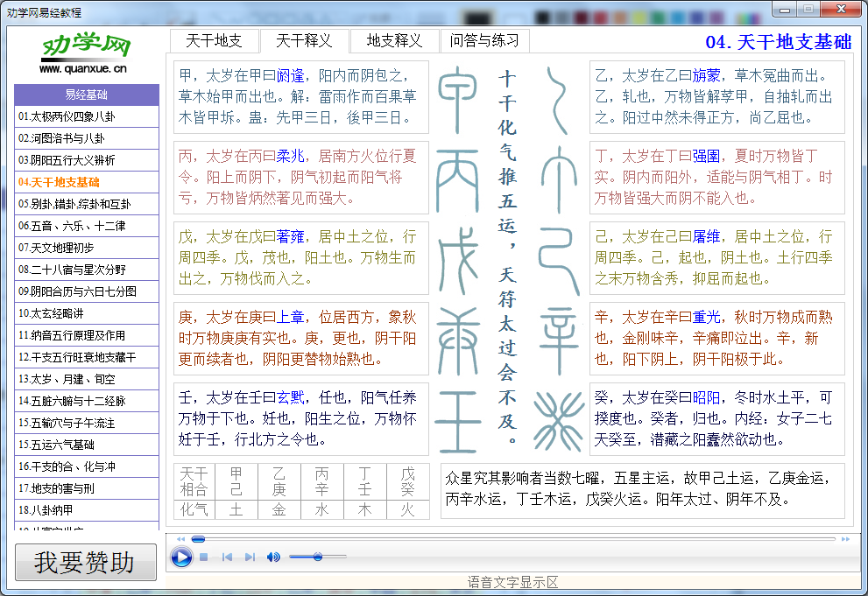Select the 天干地支 tab
This screenshot has width=868, height=596.
[x=214, y=40]
